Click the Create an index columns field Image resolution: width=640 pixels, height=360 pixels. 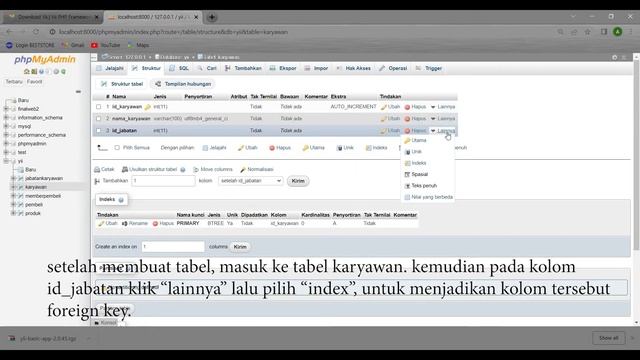click(173, 247)
